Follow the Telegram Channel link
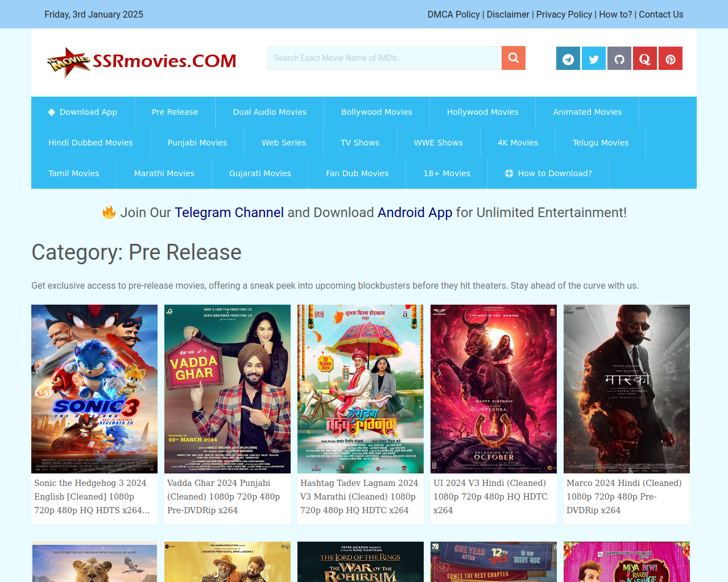Screen dimensions: 728x582 coord(229,213)
